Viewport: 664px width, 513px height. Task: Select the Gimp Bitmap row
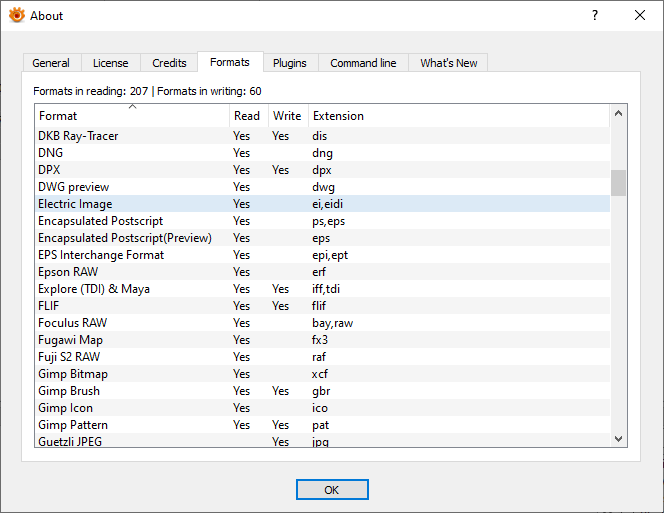323,374
